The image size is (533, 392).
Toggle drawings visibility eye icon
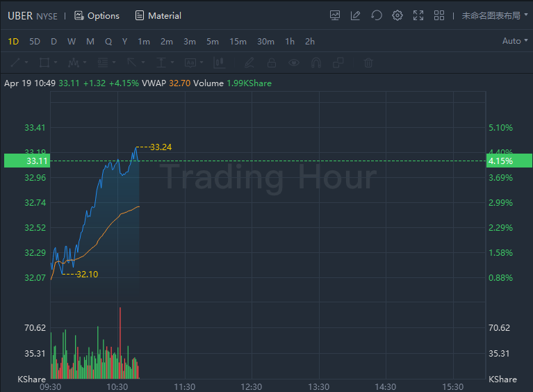(294, 63)
